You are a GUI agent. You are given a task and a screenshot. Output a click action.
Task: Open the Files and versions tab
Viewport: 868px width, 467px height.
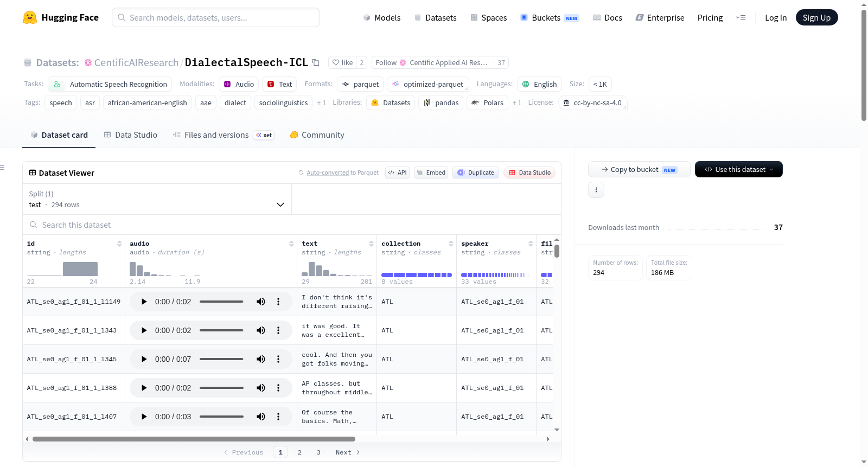[224, 135]
